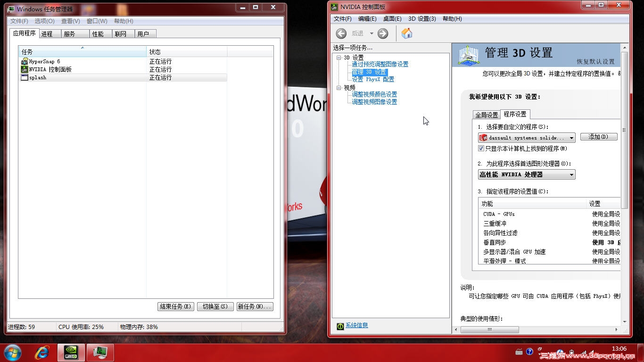Click the NVIDIA 控制面板 title bar icon

334,7
